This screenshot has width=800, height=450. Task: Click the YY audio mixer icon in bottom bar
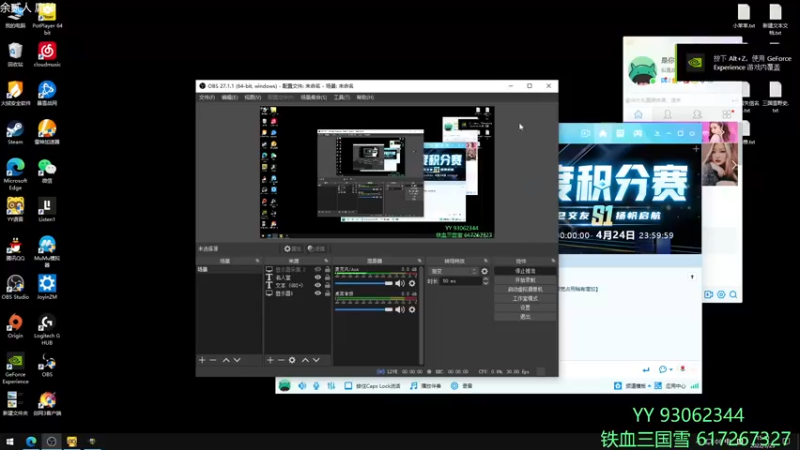pyautogui.click(x=331, y=386)
